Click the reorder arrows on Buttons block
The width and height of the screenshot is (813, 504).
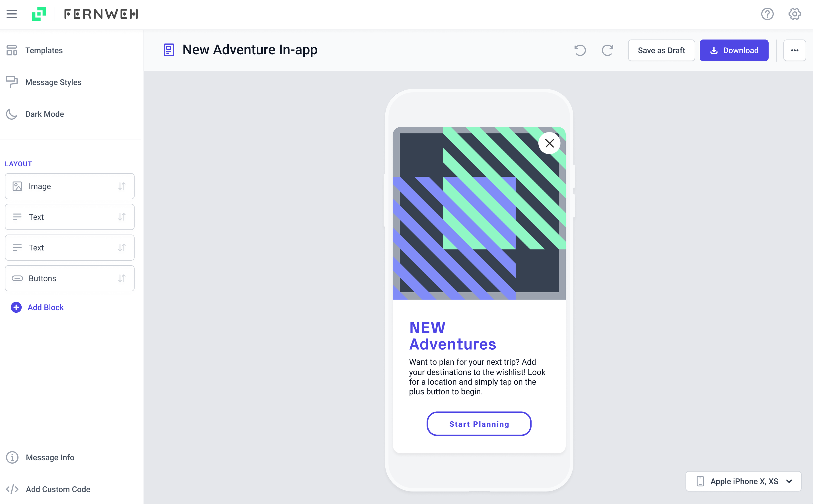pos(122,278)
